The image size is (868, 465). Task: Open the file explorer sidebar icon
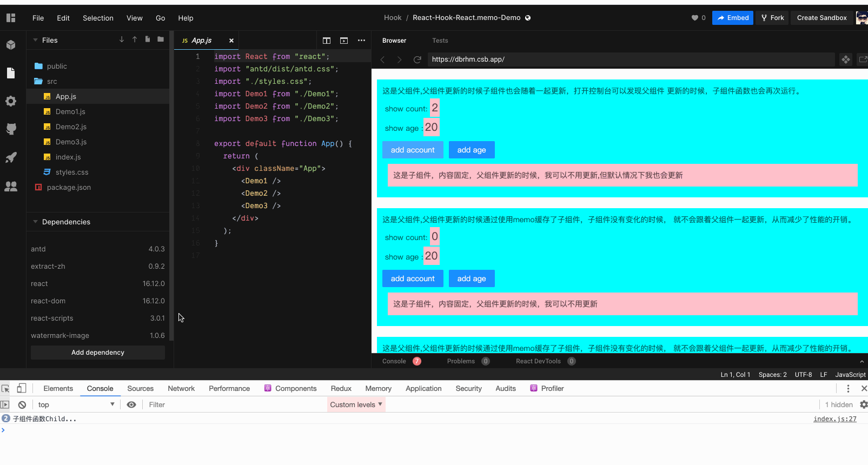pyautogui.click(x=11, y=73)
